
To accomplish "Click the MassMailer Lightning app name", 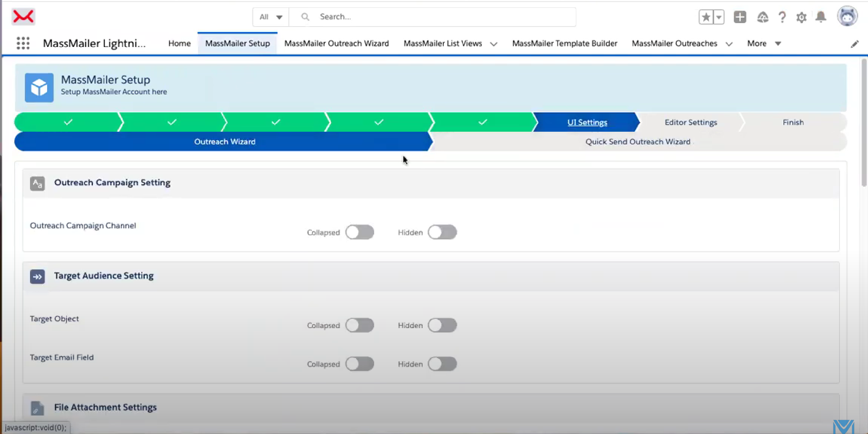I will coord(94,43).
